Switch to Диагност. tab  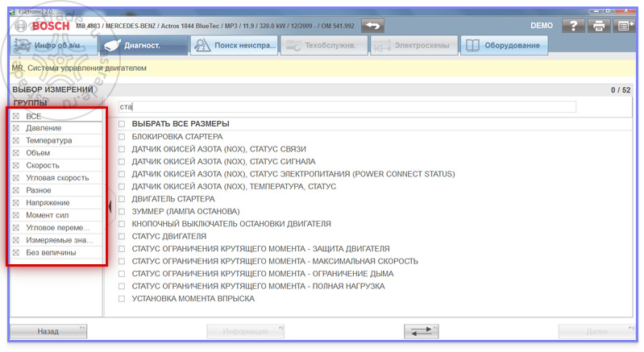point(143,45)
